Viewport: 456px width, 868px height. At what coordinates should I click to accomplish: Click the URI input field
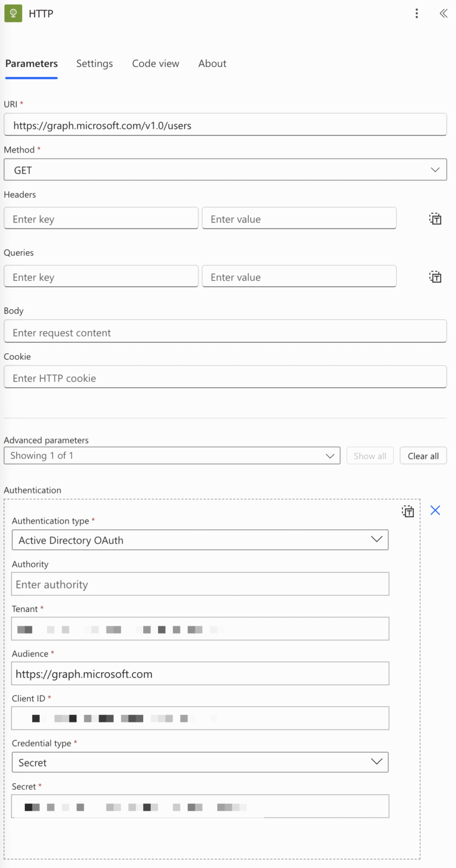[x=225, y=125]
